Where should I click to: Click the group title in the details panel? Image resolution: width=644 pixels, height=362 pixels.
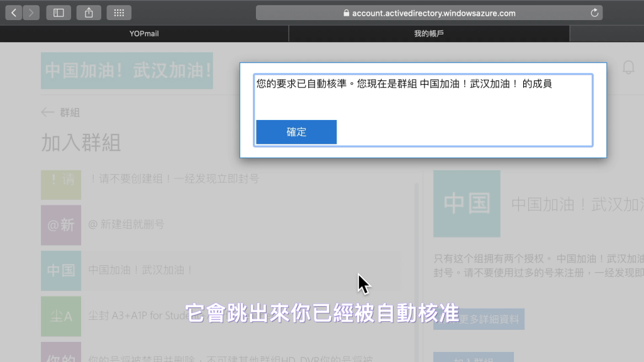(x=577, y=204)
